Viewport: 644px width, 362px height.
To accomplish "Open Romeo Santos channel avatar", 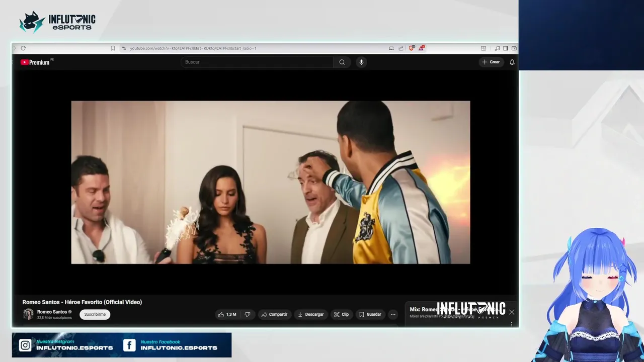I will (28, 314).
